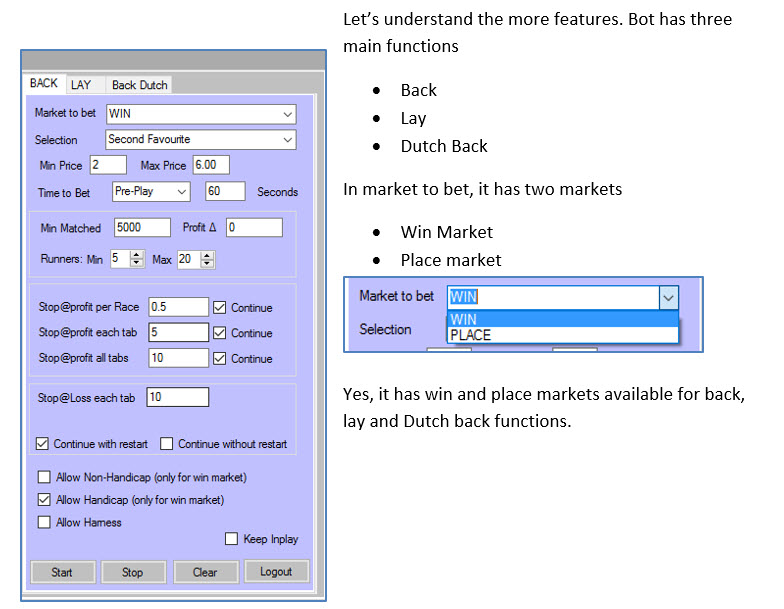This screenshot has height=609, width=784.
Task: Click the Min Price input field
Action: (x=108, y=165)
